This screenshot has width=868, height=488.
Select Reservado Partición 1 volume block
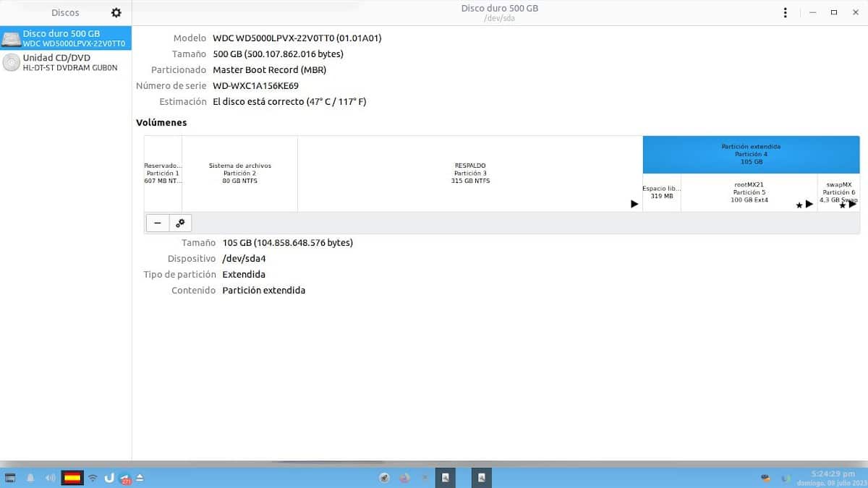tap(163, 174)
